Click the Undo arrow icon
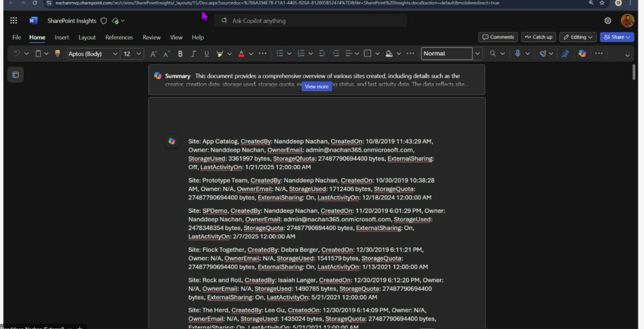This screenshot has height=329, width=644. pyautogui.click(x=17, y=53)
